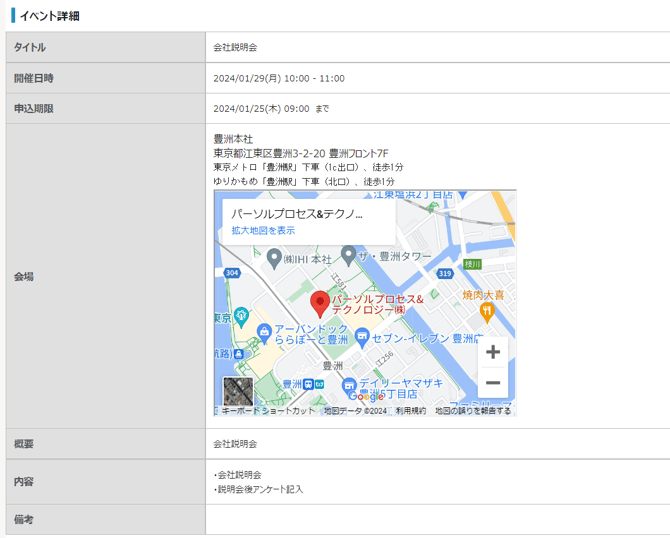Click the ㈱IHI 本社 gray pin

coord(274,258)
